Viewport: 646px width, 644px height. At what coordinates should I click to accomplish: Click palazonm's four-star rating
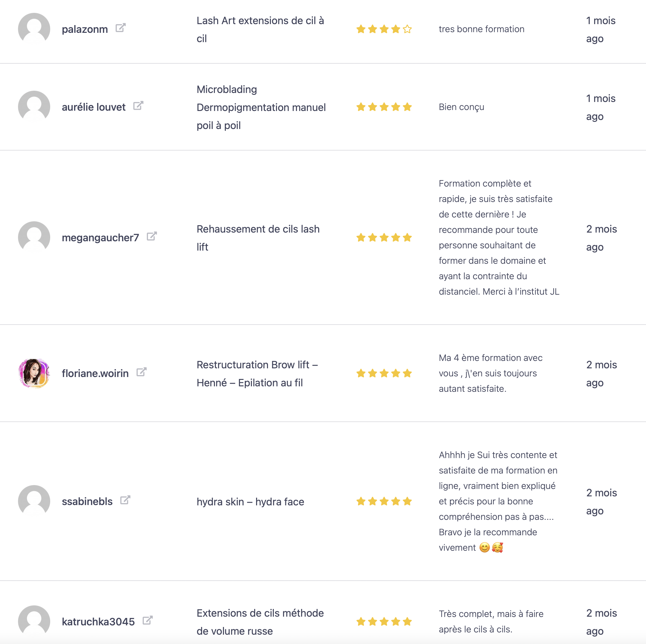coord(384,29)
